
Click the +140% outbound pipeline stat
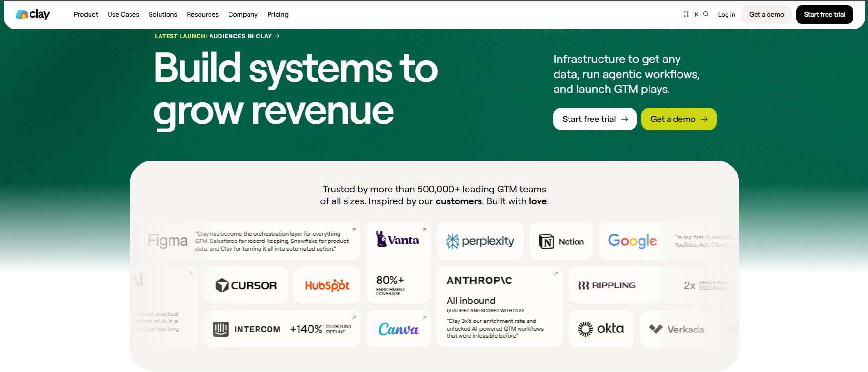tap(321, 329)
